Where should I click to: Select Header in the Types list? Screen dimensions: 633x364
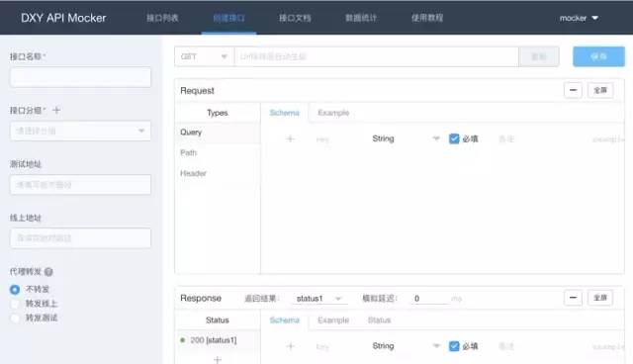point(218,173)
